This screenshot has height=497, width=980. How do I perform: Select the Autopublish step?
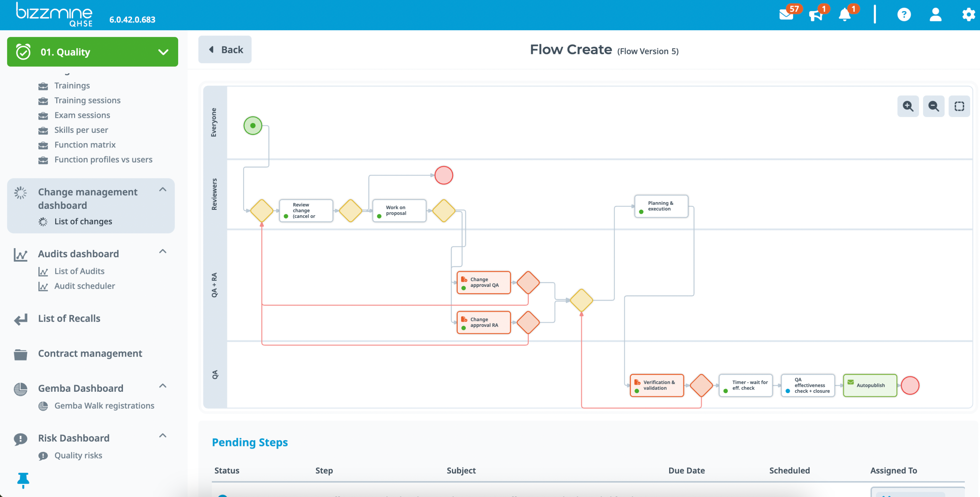[870, 385]
